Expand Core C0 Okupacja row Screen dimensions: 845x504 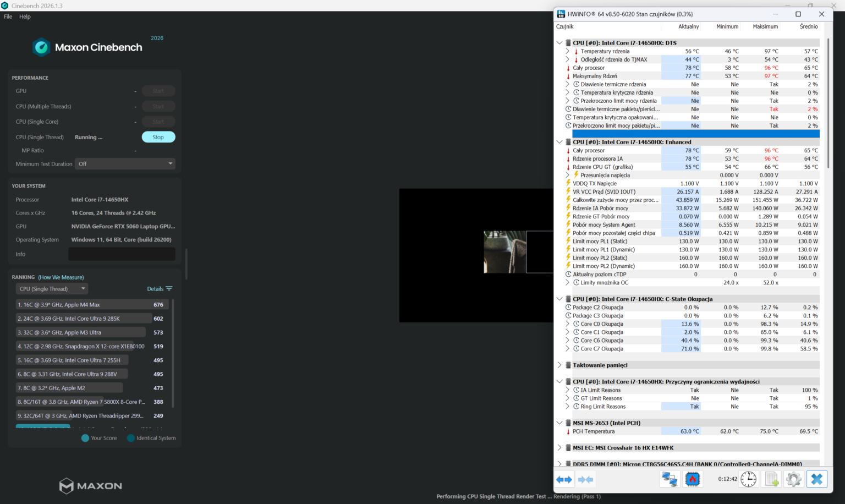point(567,324)
